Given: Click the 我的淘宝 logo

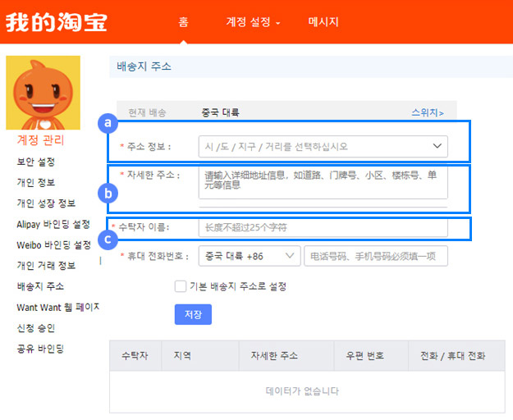Looking at the screenshot, I should [x=56, y=22].
